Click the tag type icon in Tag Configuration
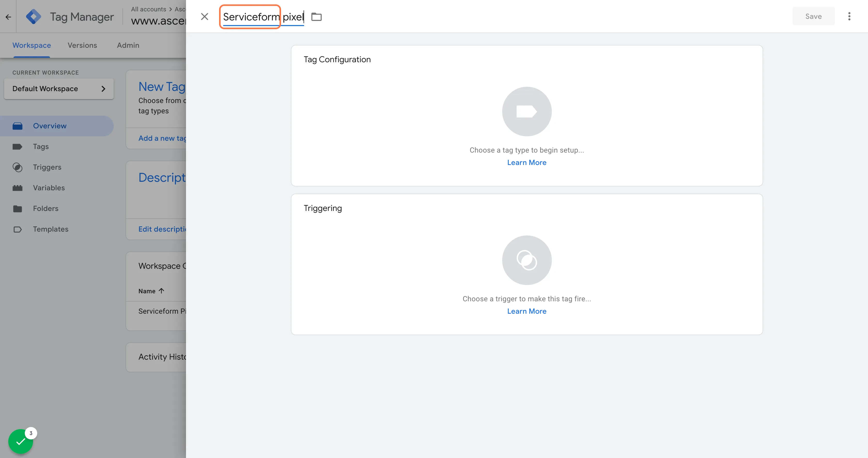 pyautogui.click(x=527, y=112)
